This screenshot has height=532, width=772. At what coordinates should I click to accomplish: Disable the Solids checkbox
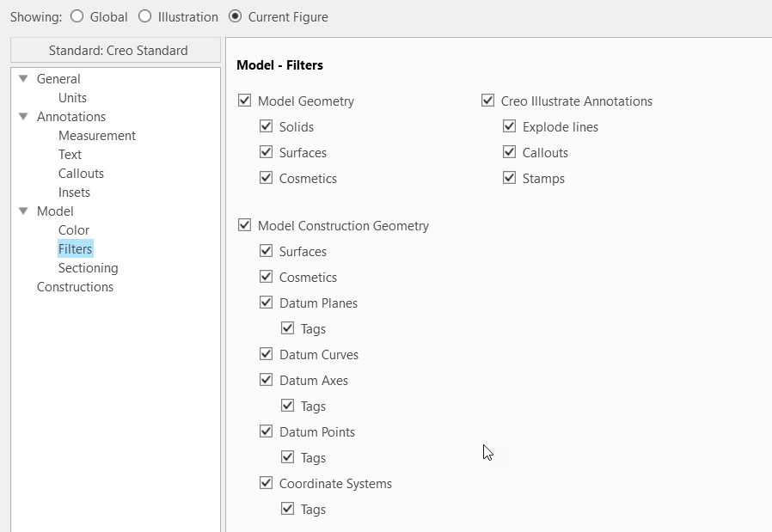[267, 126]
